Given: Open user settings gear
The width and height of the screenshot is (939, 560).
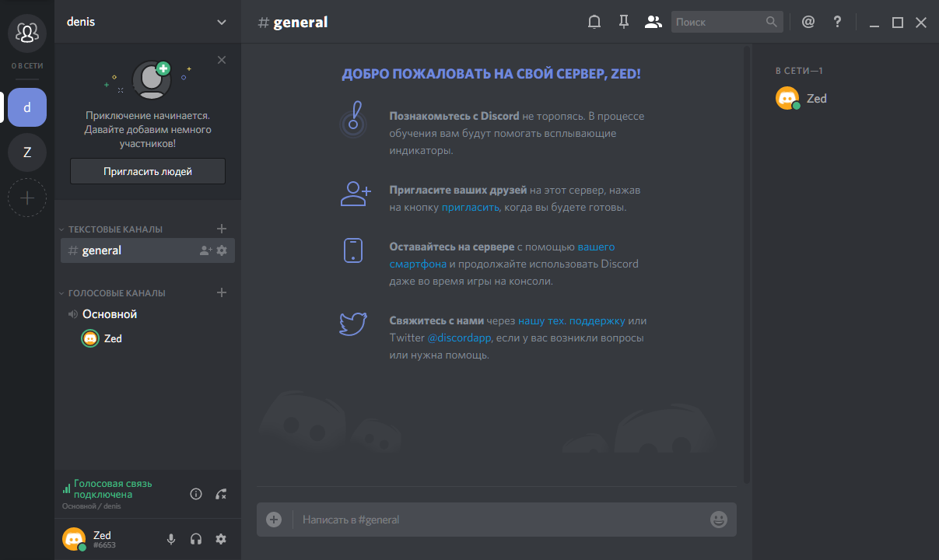Looking at the screenshot, I should click(221, 539).
